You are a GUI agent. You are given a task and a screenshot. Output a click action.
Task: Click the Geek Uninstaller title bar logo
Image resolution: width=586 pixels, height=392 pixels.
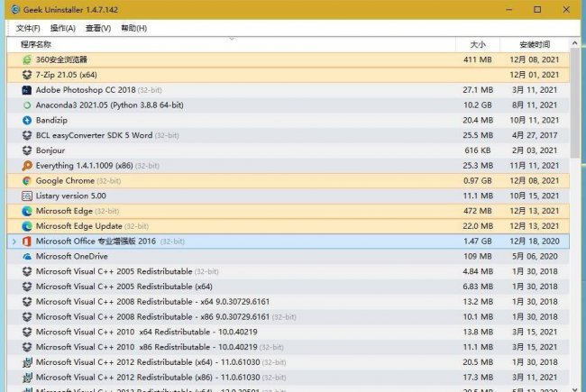click(15, 9)
